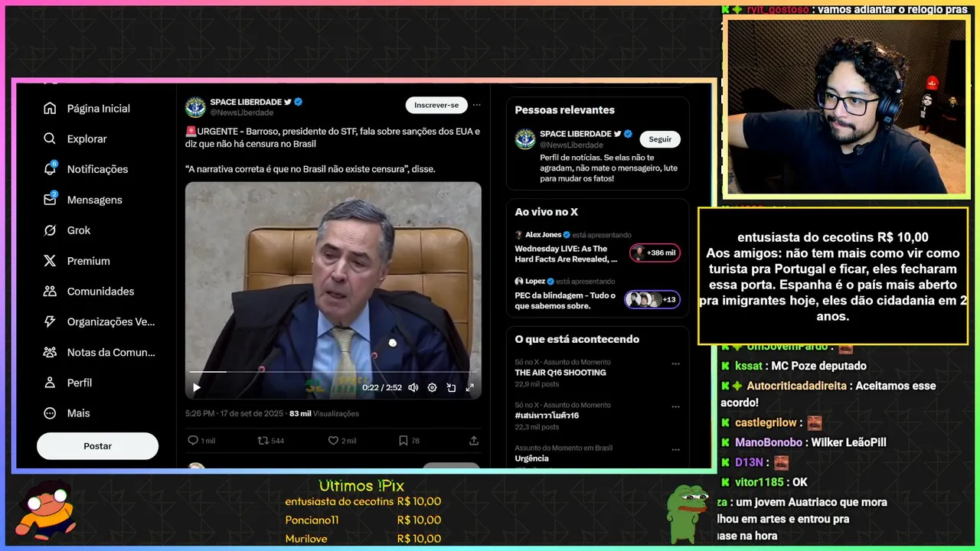The image size is (980, 551).
Task: Click the reply icon with 1 mil
Action: tap(193, 440)
